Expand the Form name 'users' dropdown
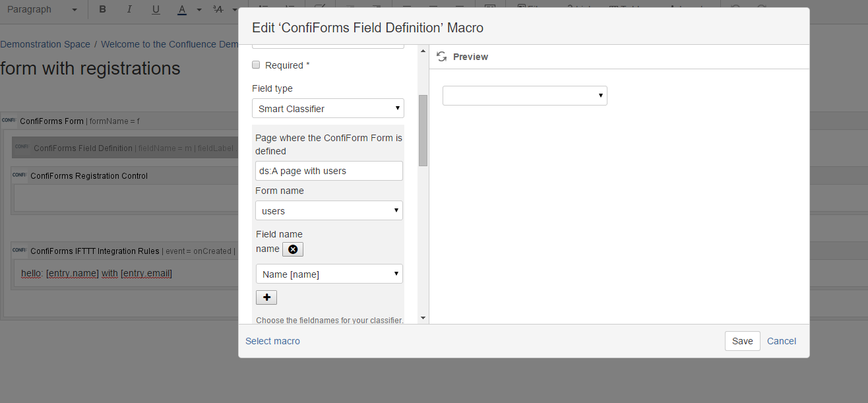 328,210
